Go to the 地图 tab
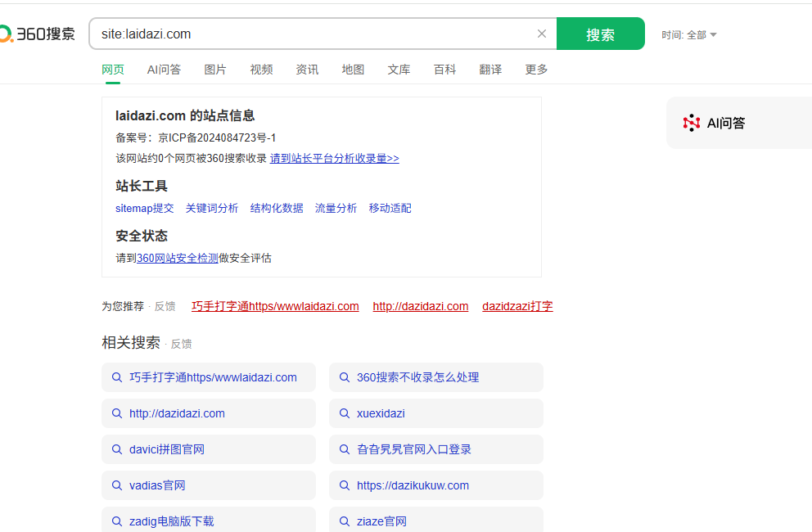Viewport: 812px width, 532px height. point(353,70)
